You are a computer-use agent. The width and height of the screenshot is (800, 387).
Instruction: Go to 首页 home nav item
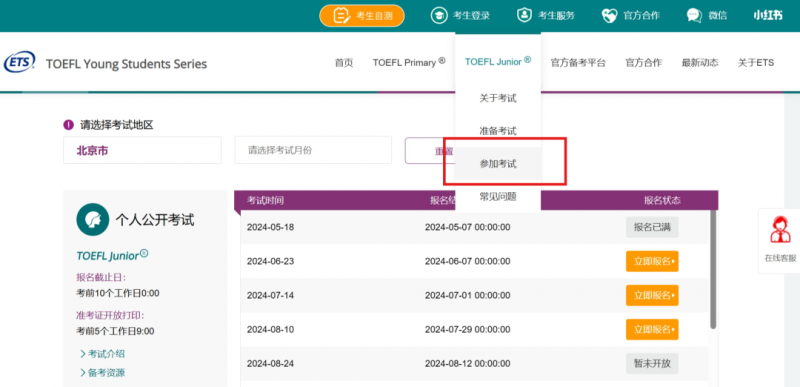coord(344,63)
